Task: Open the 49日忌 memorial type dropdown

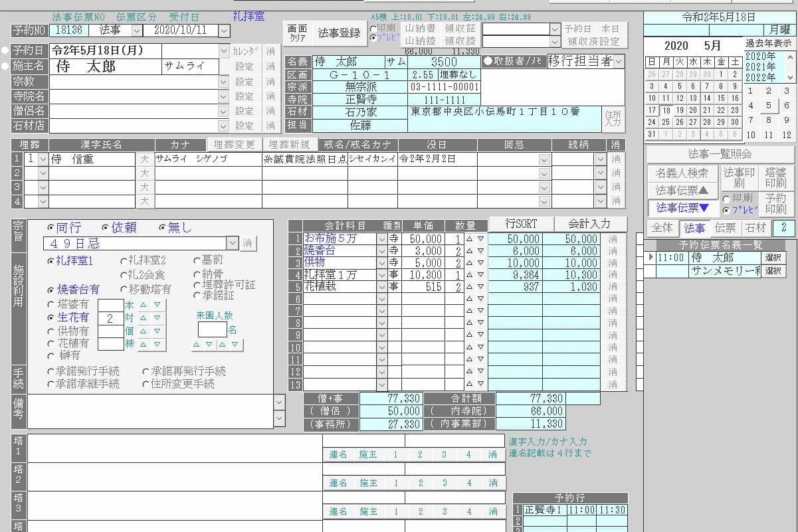Action: click(232, 243)
